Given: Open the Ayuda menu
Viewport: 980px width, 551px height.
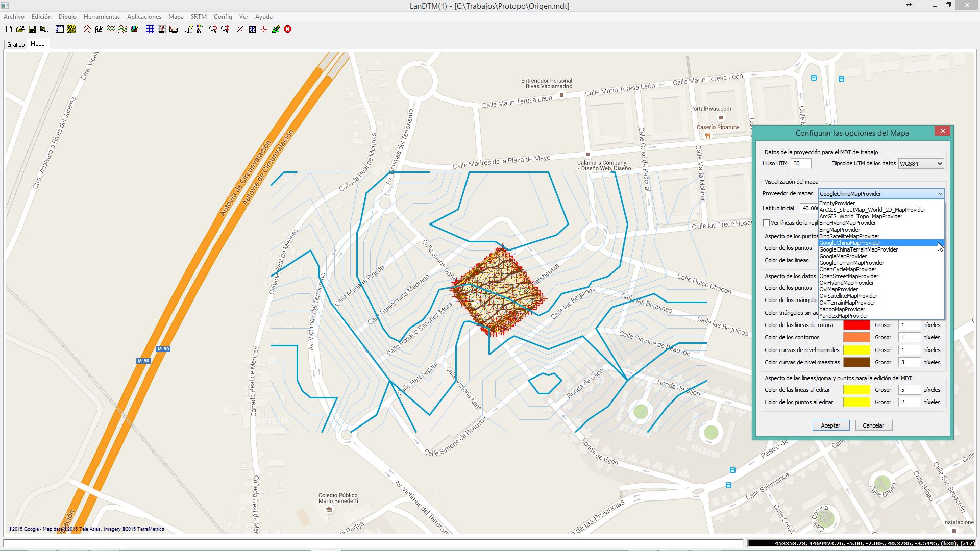Looking at the screenshot, I should pyautogui.click(x=264, y=17).
